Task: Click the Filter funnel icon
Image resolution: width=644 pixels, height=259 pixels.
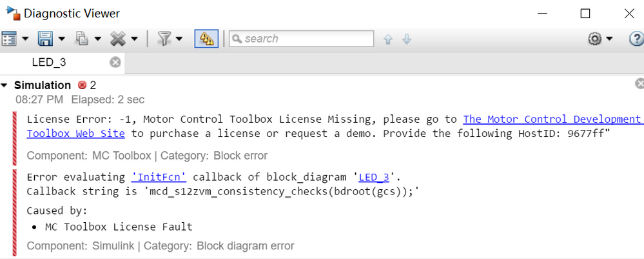Action: [164, 39]
